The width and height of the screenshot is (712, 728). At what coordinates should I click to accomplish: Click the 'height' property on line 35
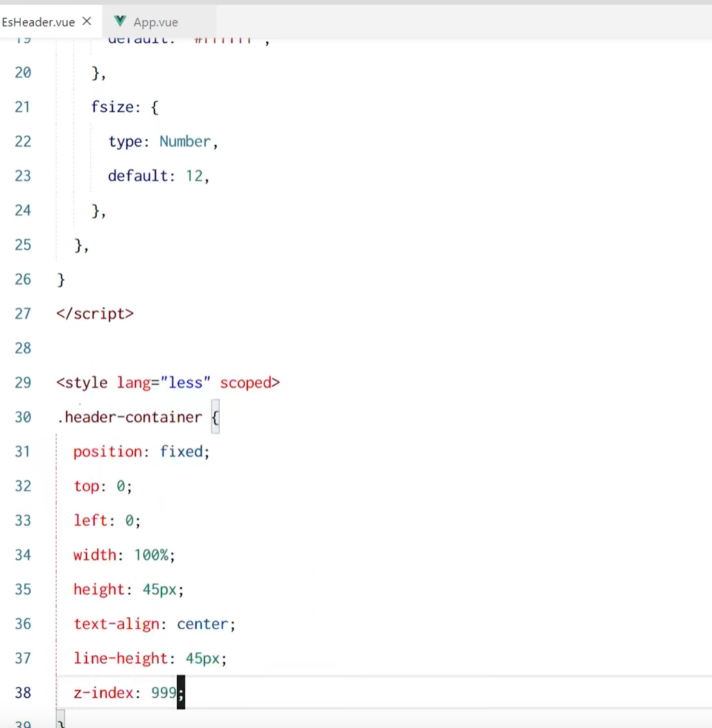pyautogui.click(x=99, y=589)
